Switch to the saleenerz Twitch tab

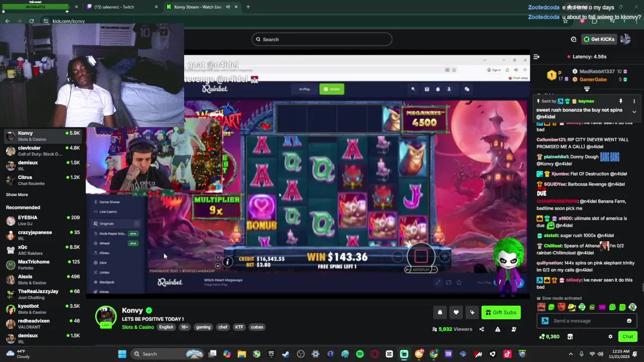click(122, 7)
